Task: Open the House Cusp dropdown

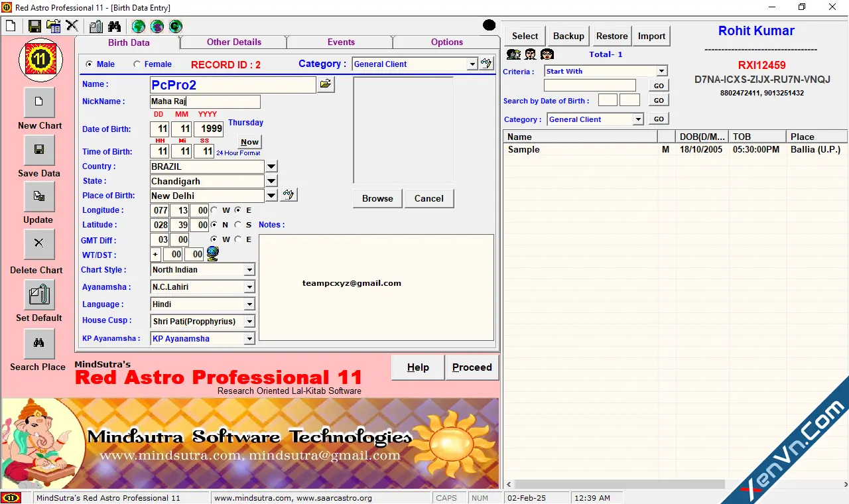Action: click(249, 322)
